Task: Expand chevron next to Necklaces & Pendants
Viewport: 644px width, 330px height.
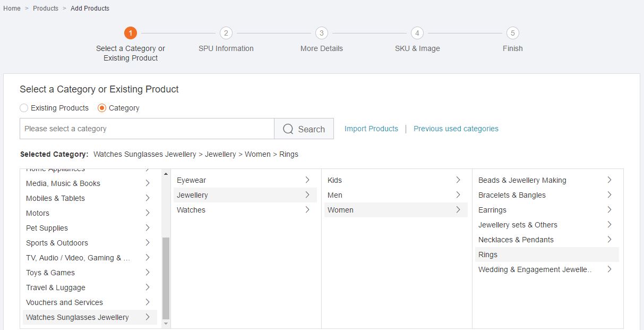Action: [x=609, y=240]
